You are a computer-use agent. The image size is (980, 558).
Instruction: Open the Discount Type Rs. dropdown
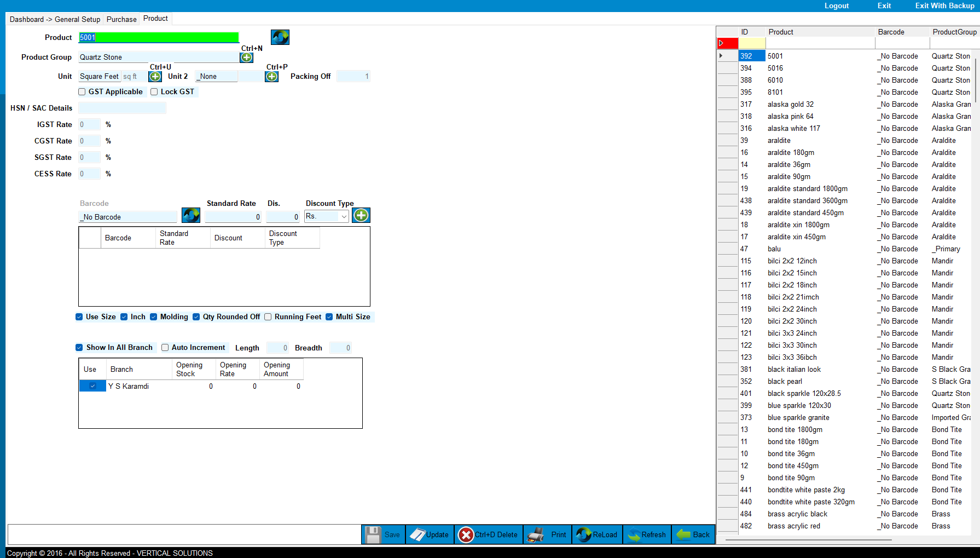(x=327, y=216)
